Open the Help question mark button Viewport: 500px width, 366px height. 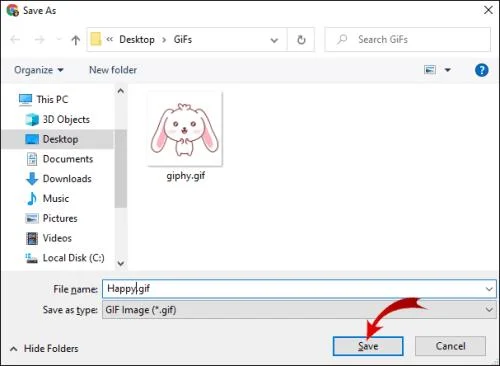click(481, 70)
